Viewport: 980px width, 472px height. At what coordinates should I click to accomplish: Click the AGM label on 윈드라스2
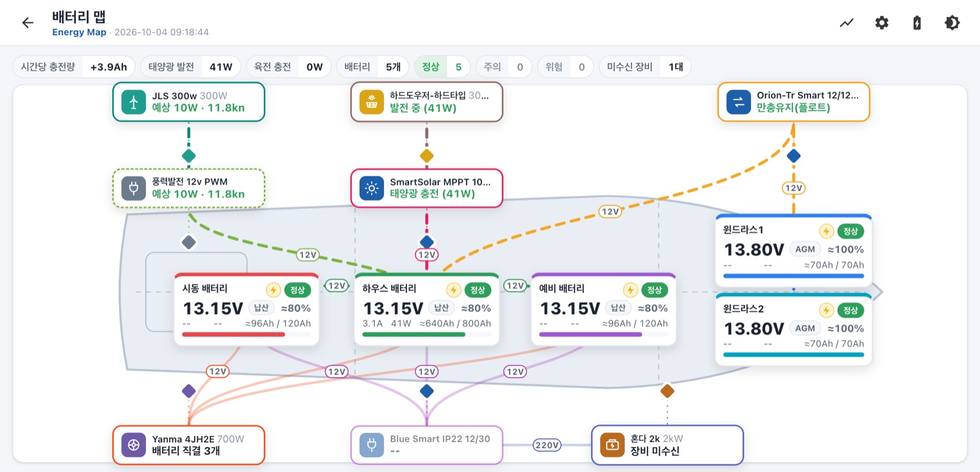click(805, 328)
